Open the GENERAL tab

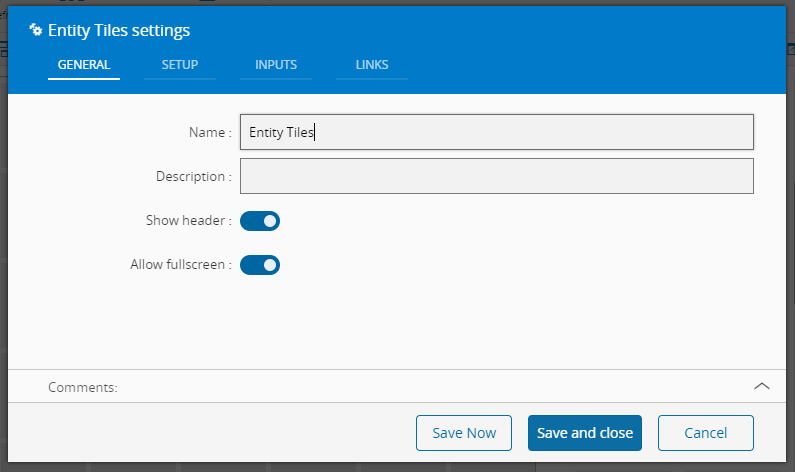click(x=84, y=65)
